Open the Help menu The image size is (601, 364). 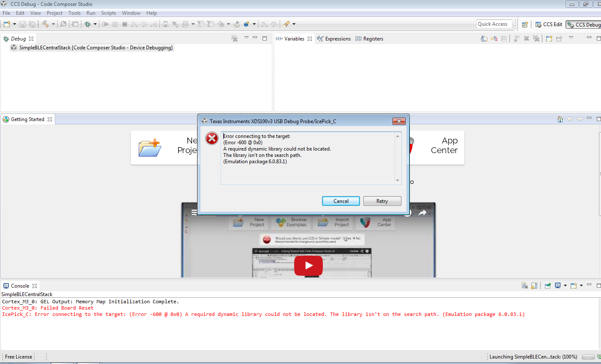coord(152,13)
